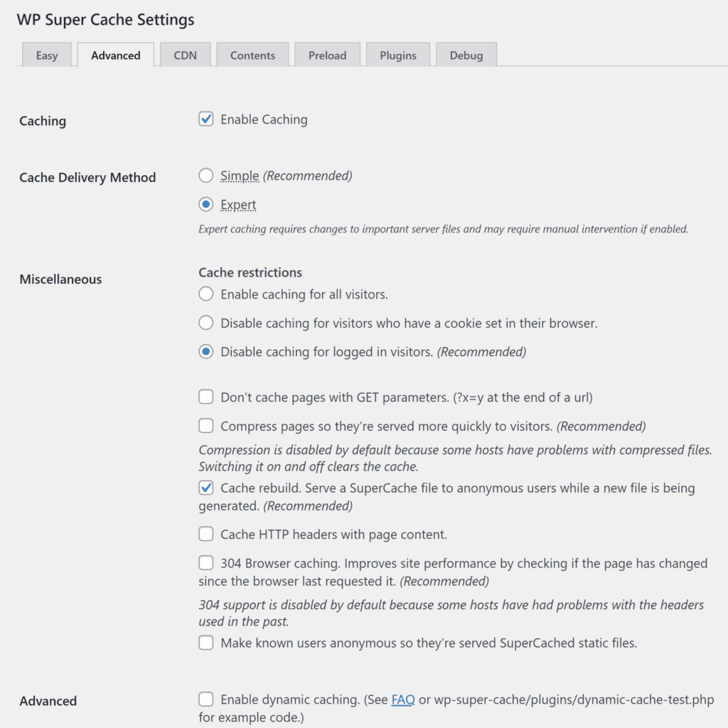Select disable caching for visitors with cookie
Image resolution: width=728 pixels, height=728 pixels.
(206, 323)
